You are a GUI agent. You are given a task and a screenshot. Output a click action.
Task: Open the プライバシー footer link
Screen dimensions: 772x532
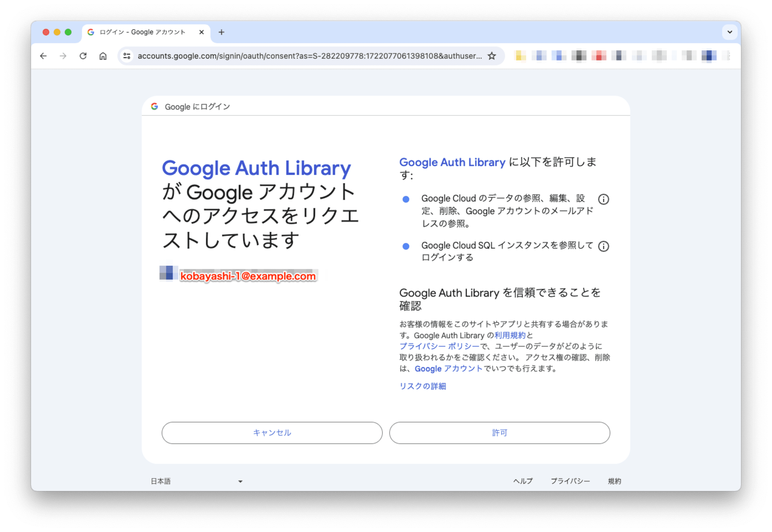[x=570, y=481]
